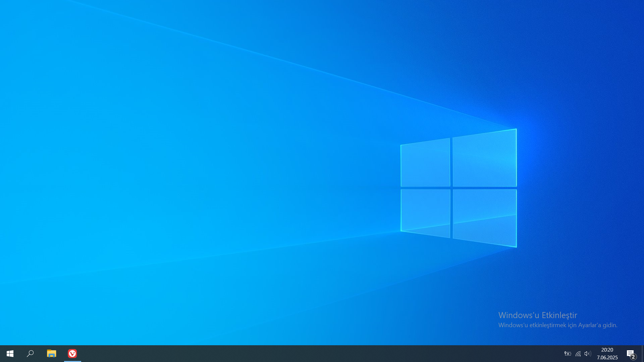Launch File Explorer from the taskbar

(51, 354)
